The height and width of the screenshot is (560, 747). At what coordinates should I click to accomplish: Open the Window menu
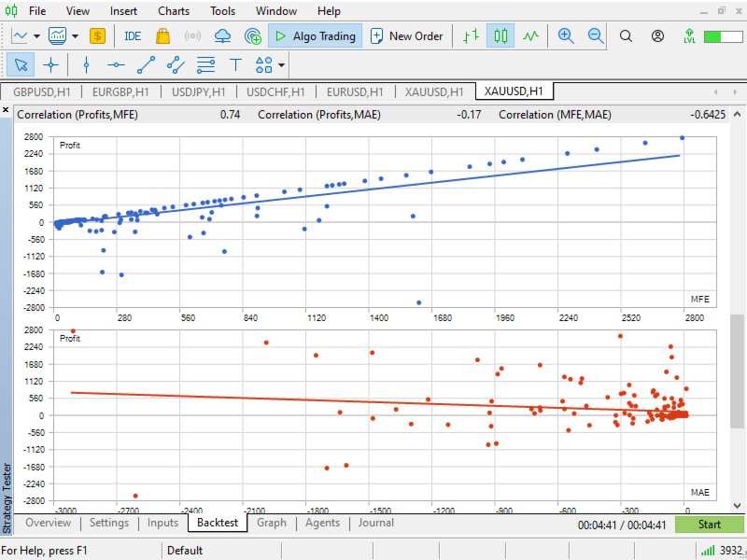[x=276, y=11]
